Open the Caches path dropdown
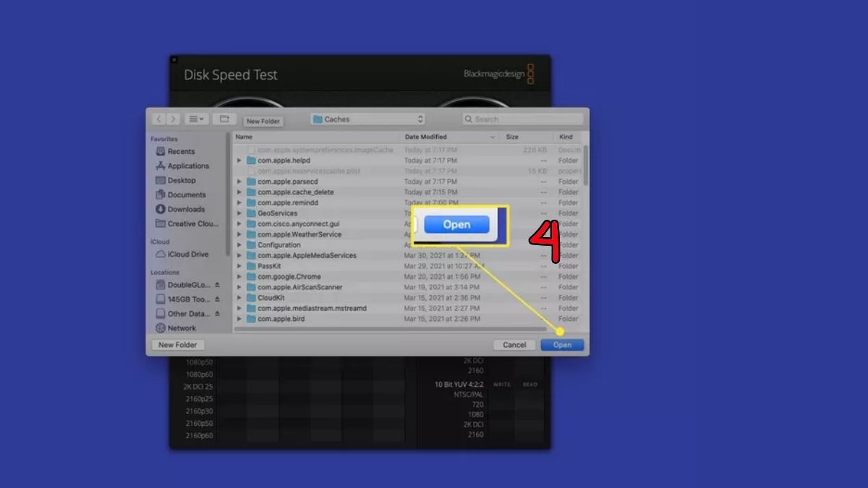This screenshot has height=488, width=868. [x=367, y=119]
